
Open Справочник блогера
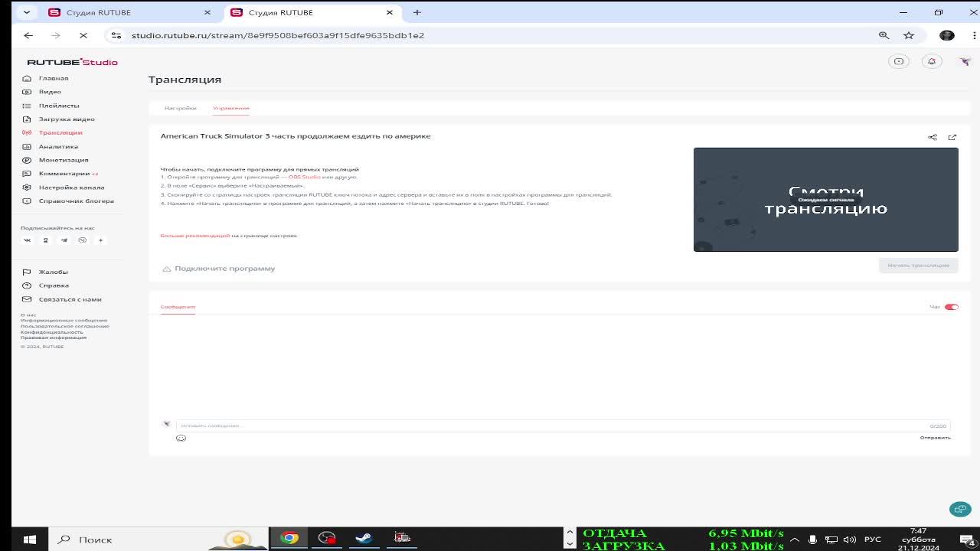coord(76,201)
